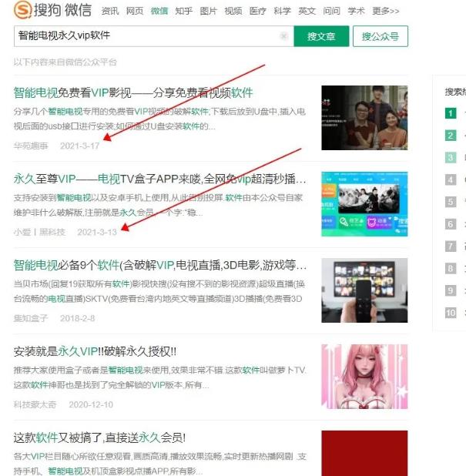
Task: Clear the search box with the X icon
Action: [x=283, y=36]
